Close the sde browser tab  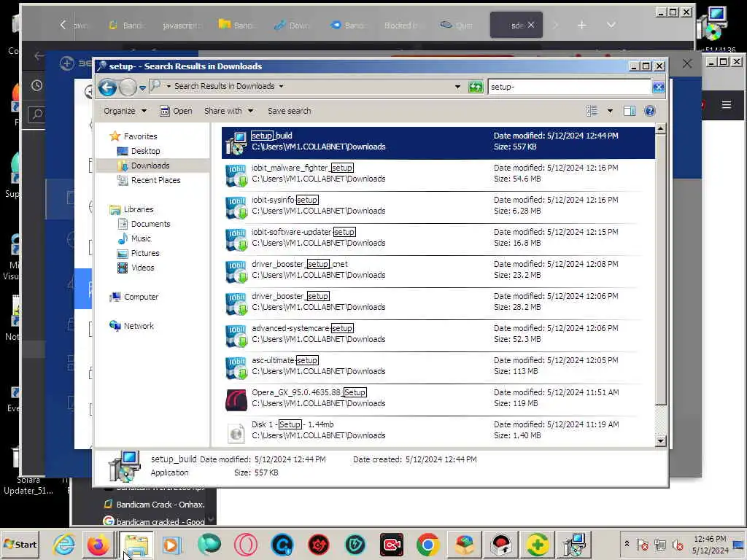(531, 25)
